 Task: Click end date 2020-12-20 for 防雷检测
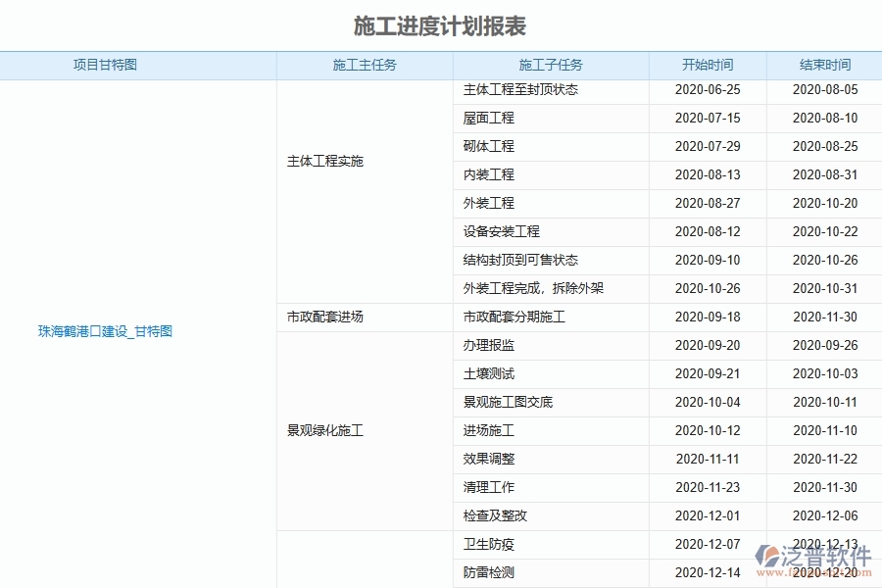(x=823, y=572)
